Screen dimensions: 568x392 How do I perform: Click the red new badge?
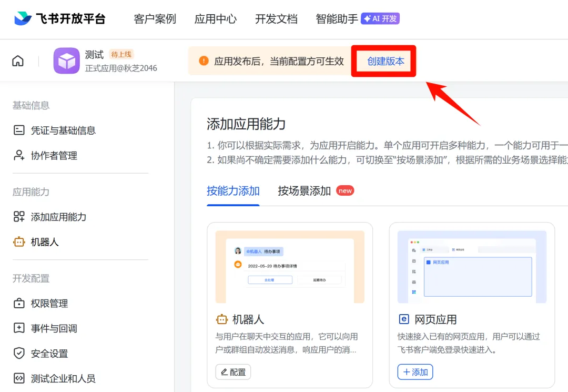[x=345, y=190]
